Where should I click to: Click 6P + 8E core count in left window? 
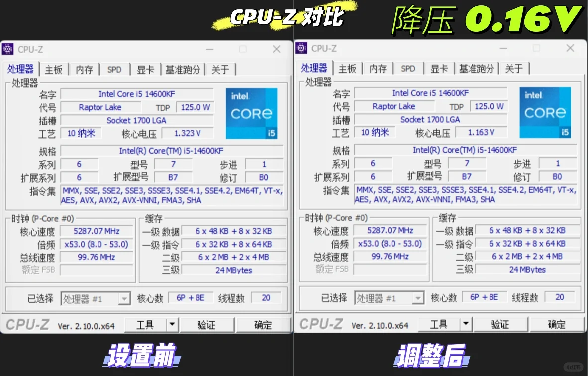pyautogui.click(x=191, y=298)
